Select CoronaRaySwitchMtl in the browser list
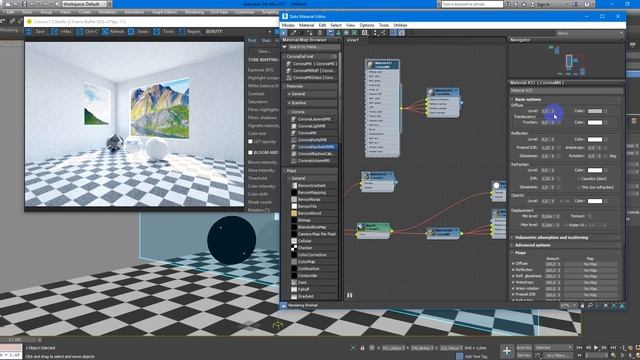This screenshot has width=640, height=360. pos(314,147)
